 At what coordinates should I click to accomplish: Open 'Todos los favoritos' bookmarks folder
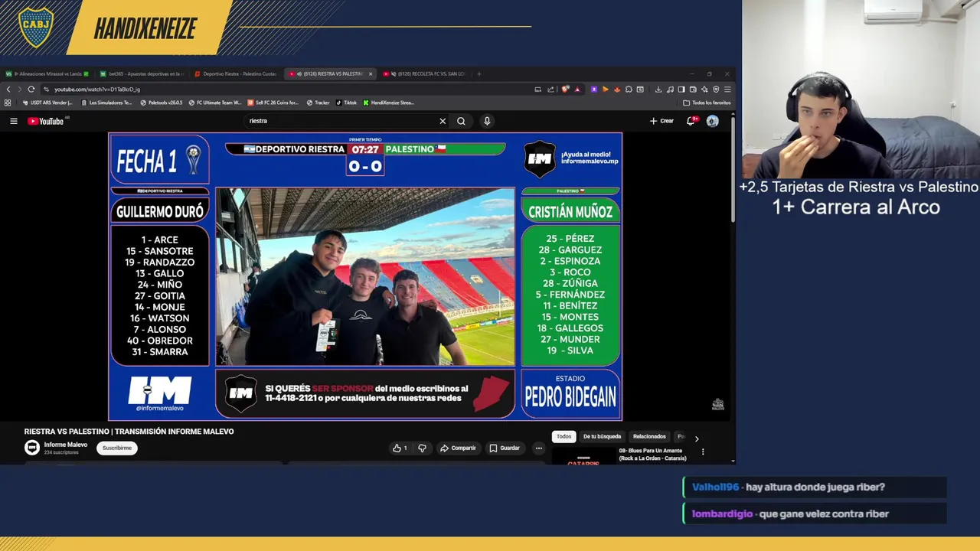tap(707, 103)
